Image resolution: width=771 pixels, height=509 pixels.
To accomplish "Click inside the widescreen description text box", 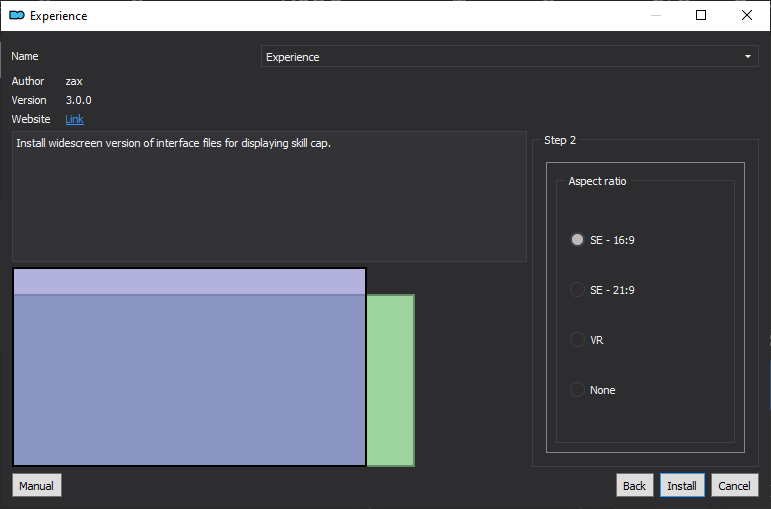I will point(269,196).
